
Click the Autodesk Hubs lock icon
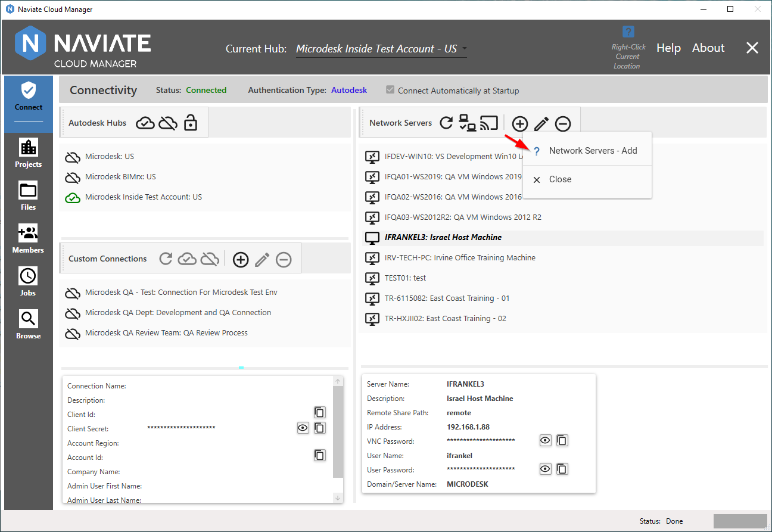coord(191,123)
